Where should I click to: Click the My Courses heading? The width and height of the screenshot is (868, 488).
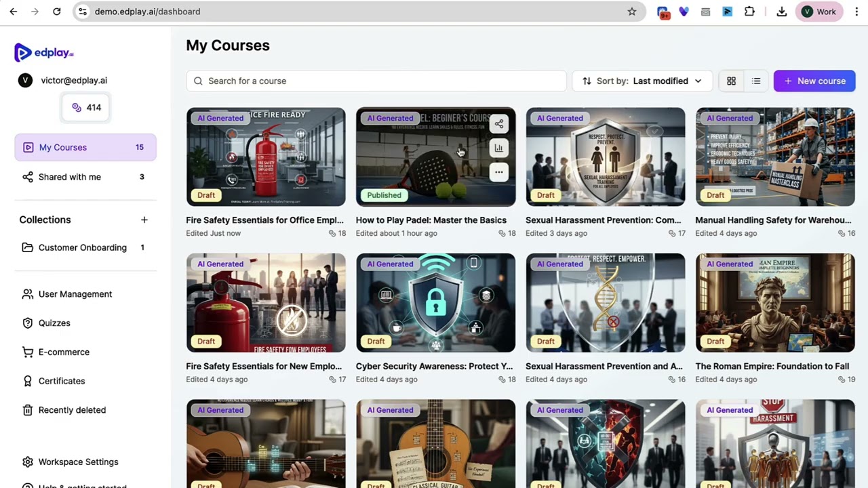tap(228, 45)
